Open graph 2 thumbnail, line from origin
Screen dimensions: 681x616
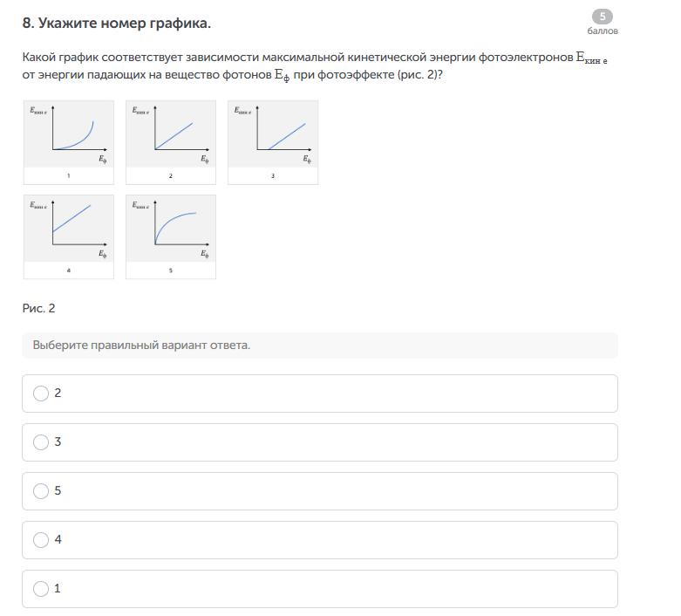tap(171, 133)
